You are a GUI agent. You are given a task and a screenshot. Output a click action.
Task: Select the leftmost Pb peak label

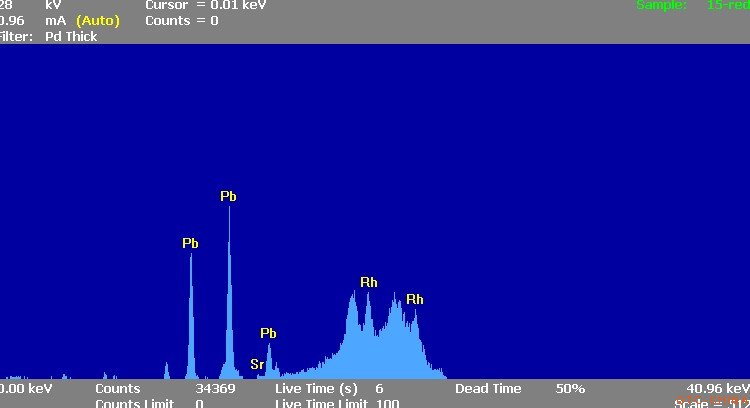[x=190, y=243]
